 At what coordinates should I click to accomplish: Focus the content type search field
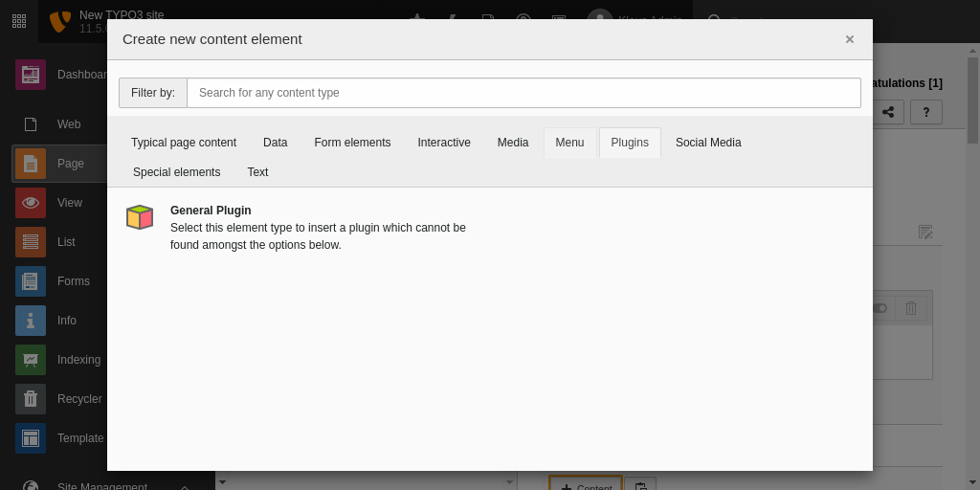523,93
